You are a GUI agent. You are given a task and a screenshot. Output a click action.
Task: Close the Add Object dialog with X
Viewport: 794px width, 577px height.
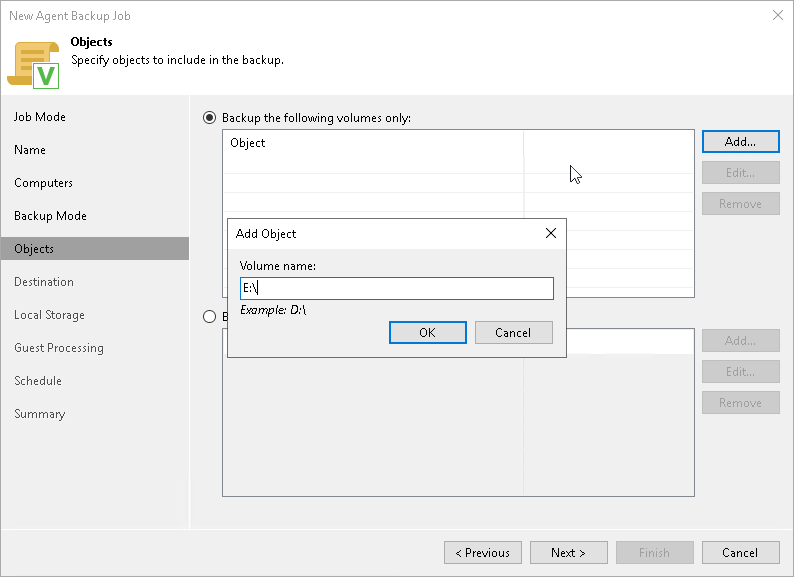pos(550,233)
